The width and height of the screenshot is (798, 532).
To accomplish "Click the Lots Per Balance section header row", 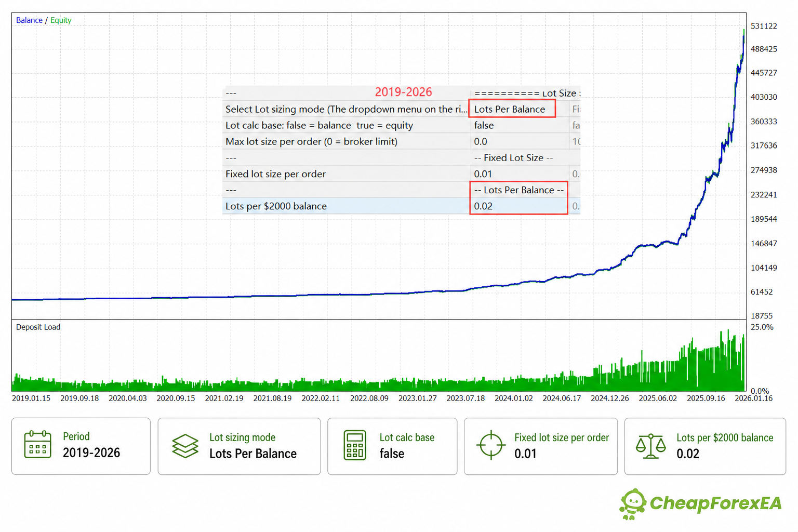I will pos(401,190).
